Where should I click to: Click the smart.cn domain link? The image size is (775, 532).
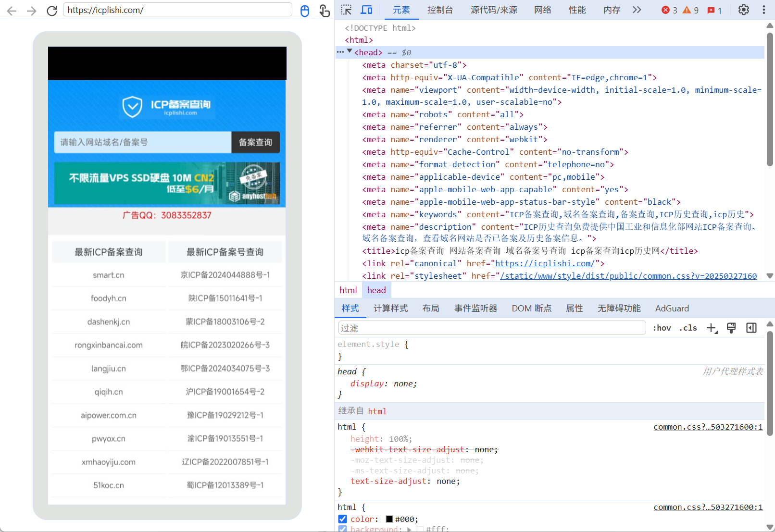click(x=109, y=275)
